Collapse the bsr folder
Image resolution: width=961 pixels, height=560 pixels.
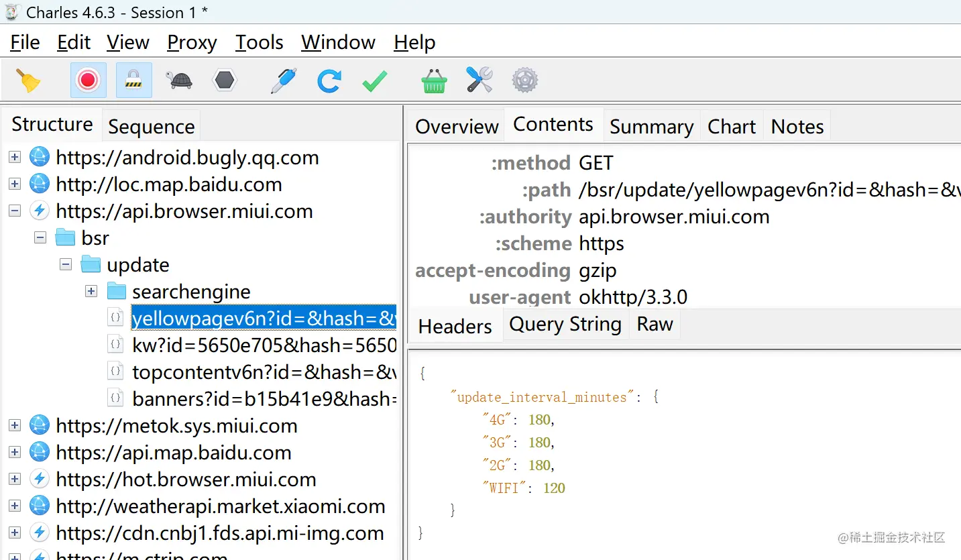(40, 238)
